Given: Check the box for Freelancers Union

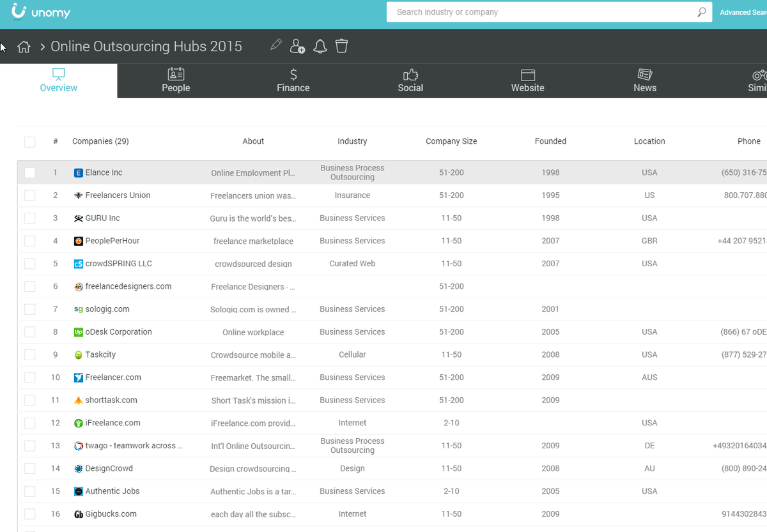Looking at the screenshot, I should [x=30, y=195].
